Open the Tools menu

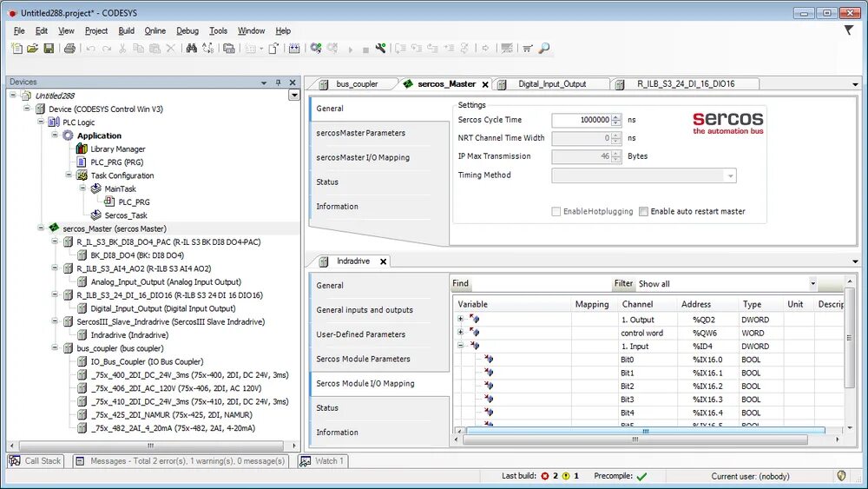tap(218, 31)
